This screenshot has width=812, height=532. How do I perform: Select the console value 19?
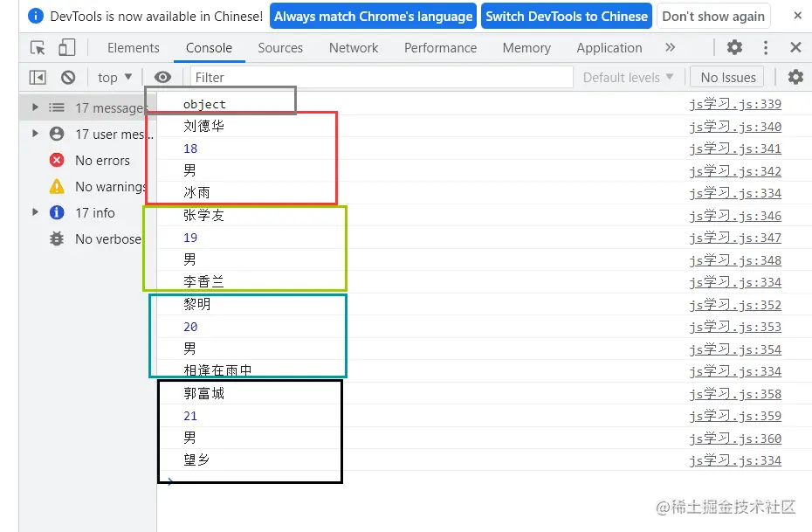(190, 238)
